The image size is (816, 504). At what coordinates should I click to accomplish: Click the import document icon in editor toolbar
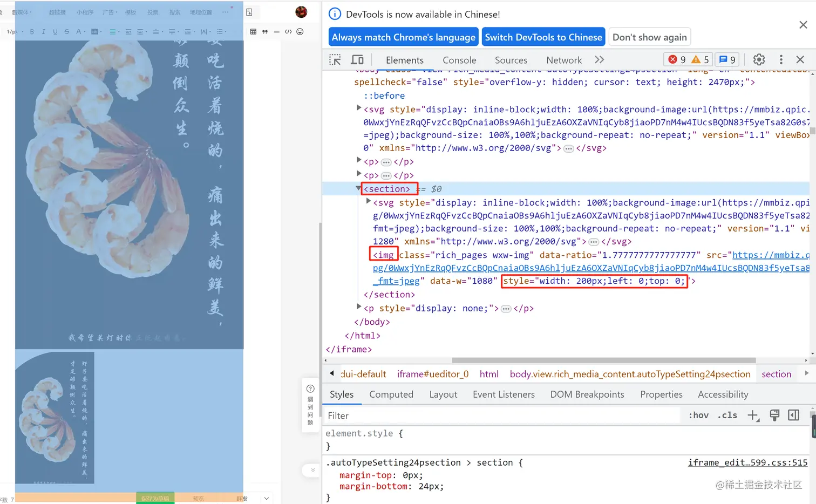pyautogui.click(x=249, y=12)
